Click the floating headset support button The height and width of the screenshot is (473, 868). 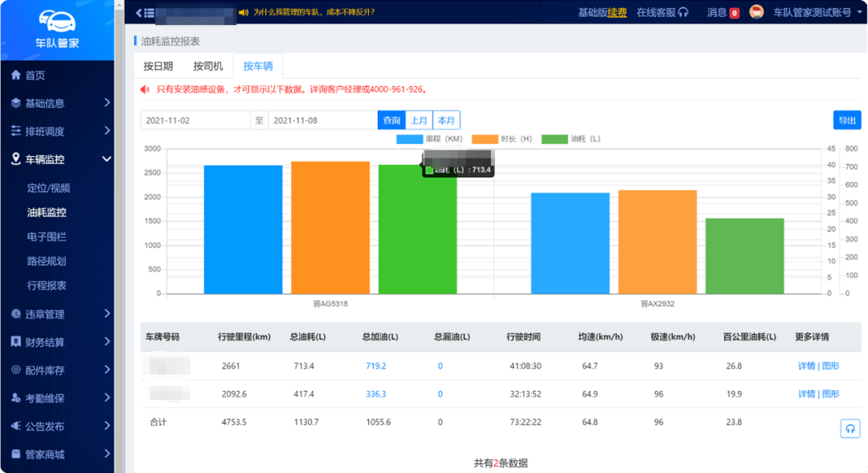[850, 428]
